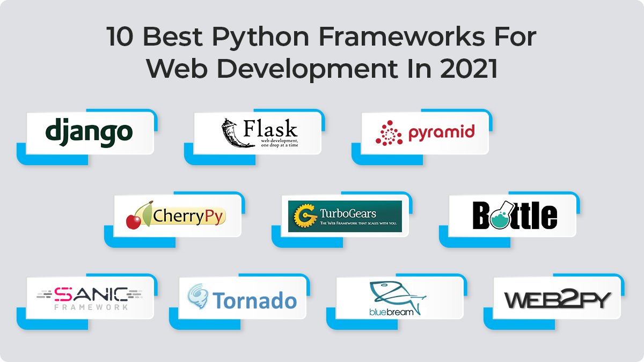Click the Flask tagline "one drop at a time"
The height and width of the screenshot is (362, 644).
279,145
